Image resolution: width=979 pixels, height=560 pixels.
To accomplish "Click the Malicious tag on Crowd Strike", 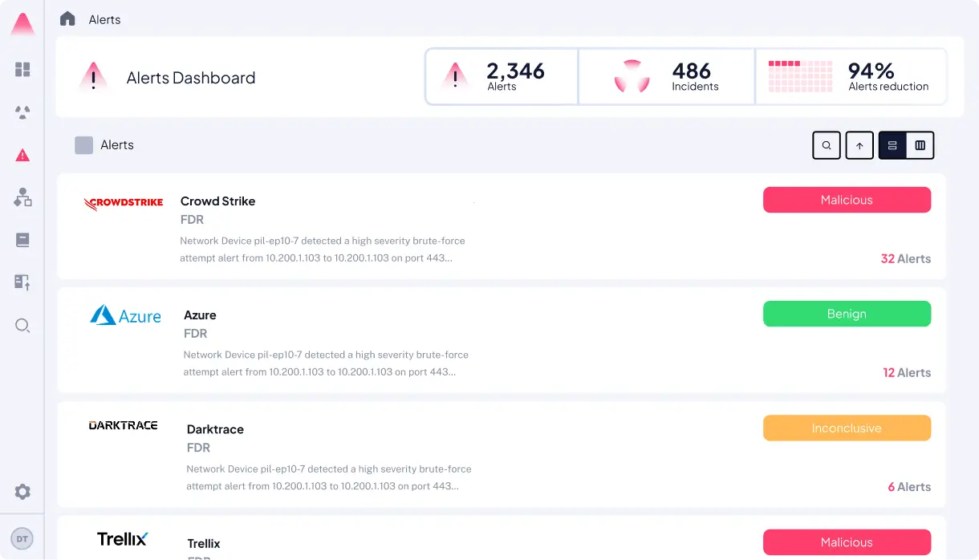I will (847, 200).
